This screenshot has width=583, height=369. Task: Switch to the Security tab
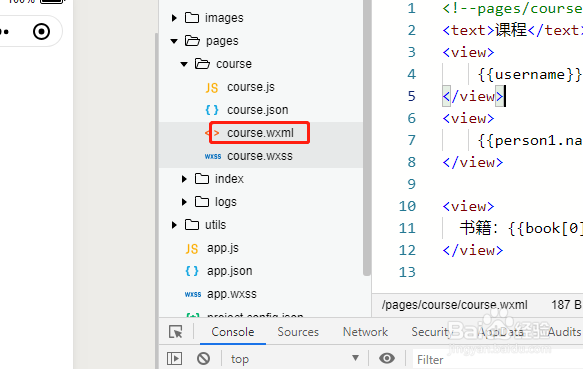pos(431,332)
